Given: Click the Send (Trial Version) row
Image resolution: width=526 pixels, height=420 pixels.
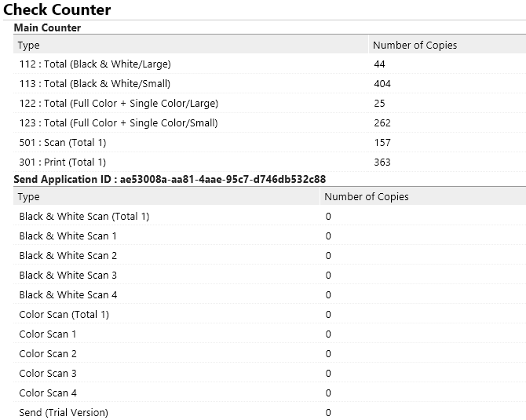Looking at the screenshot, I should coord(64,413).
